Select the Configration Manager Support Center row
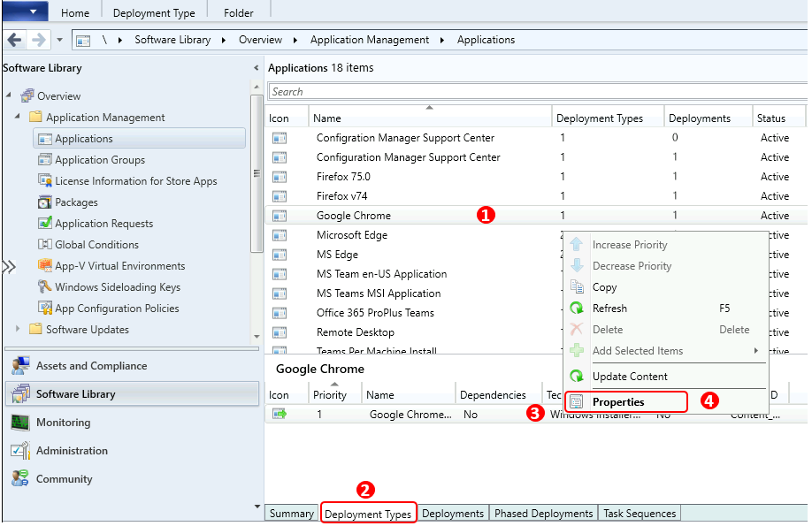 pos(536,138)
